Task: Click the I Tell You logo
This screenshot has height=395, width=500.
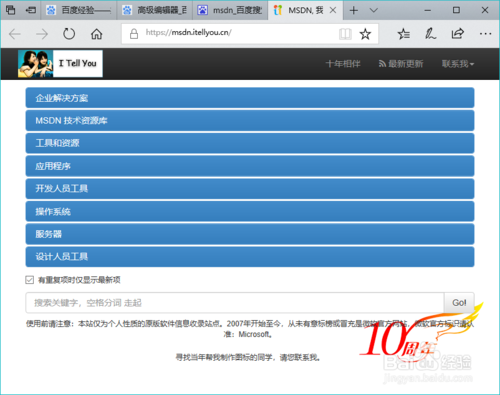Action: (x=60, y=64)
